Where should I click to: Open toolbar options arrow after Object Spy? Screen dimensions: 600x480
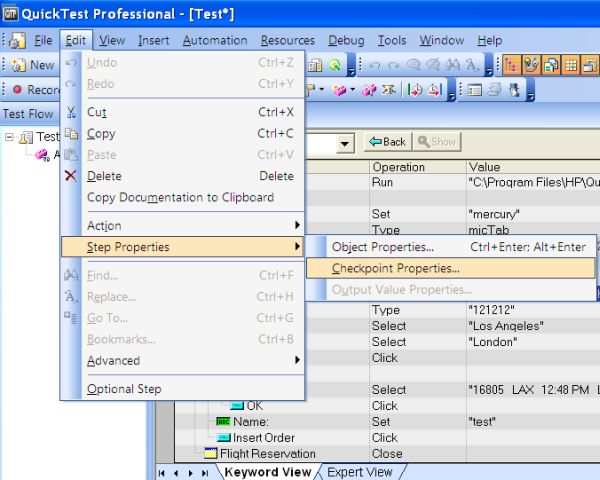530,91
